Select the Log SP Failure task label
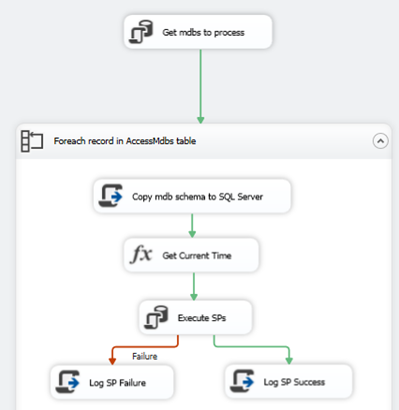The width and height of the screenshot is (399, 410). 117,383
